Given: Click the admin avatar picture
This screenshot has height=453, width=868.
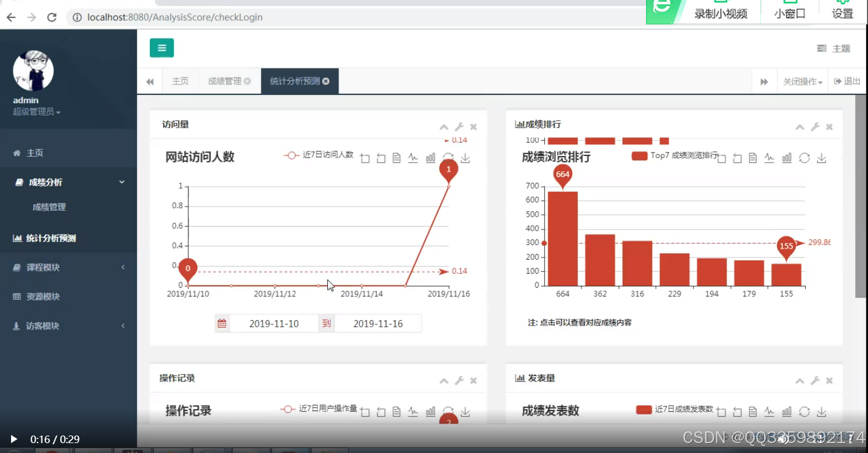Looking at the screenshot, I should [33, 70].
